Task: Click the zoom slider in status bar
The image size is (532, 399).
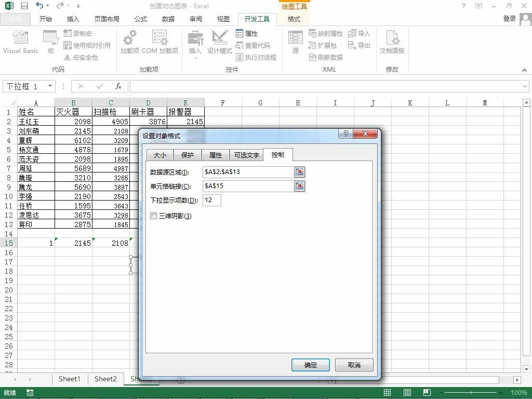Action: click(x=471, y=393)
